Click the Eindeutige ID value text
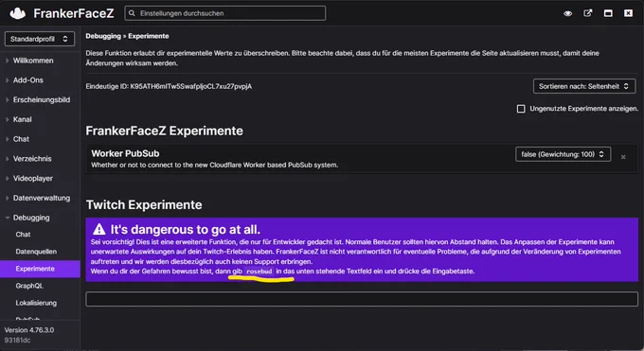Image resolution: width=644 pixels, height=351 pixels. pyautogui.click(x=191, y=87)
